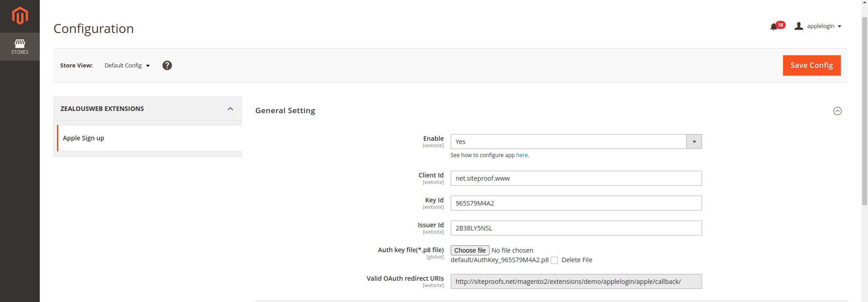Click the red 18 notification badge
The image size is (868, 302).
coord(780,25)
